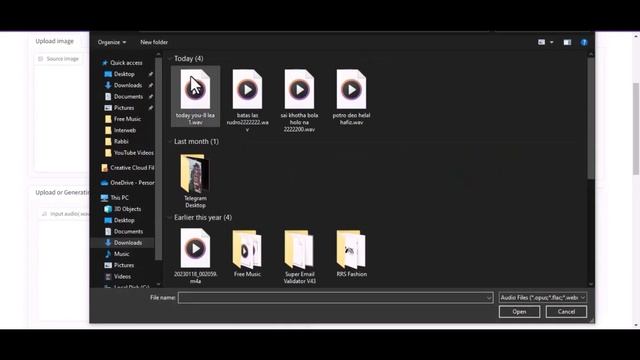Click the New folder button
This screenshot has height=360, width=640.
pyautogui.click(x=154, y=42)
